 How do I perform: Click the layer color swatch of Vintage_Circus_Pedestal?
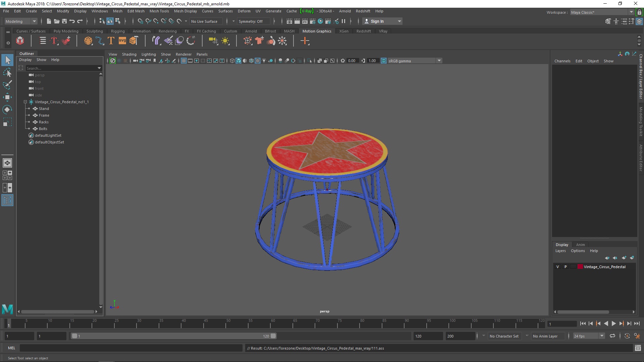[x=580, y=267]
